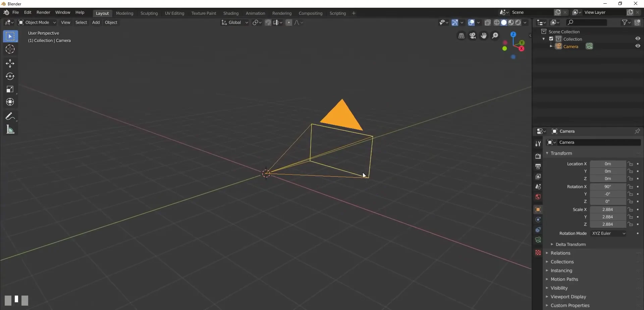644x310 pixels.
Task: Open the World properties tab
Action: pos(538,197)
